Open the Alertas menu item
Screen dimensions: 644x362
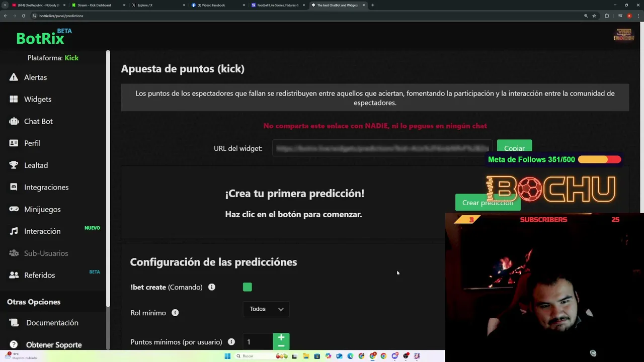35,77
